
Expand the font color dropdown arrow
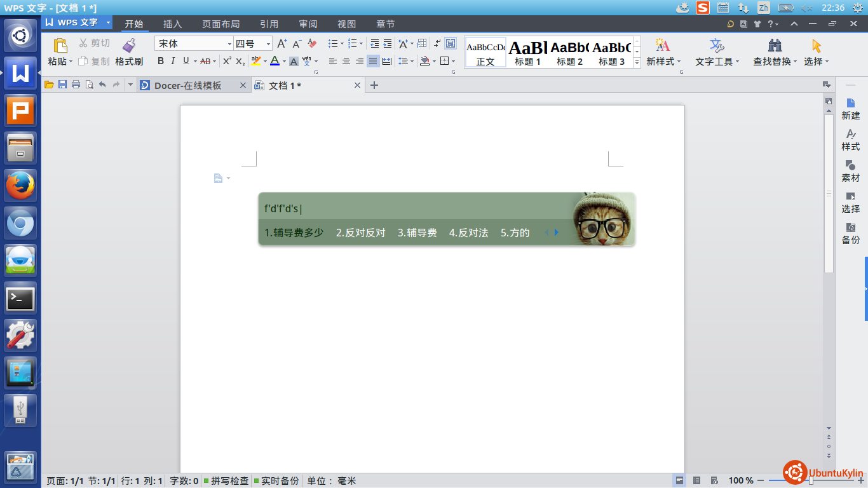click(284, 62)
